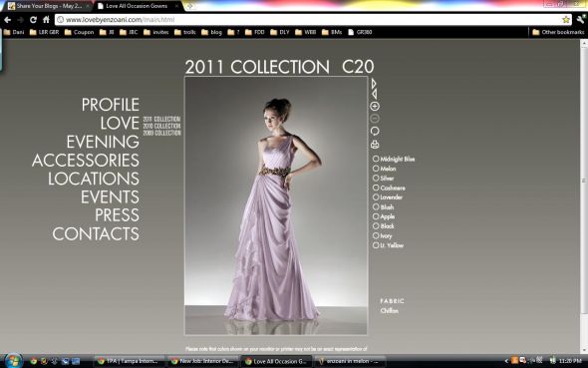Image resolution: width=588 pixels, height=368 pixels.
Task: Open the CONTACTS section
Action: [96, 233]
